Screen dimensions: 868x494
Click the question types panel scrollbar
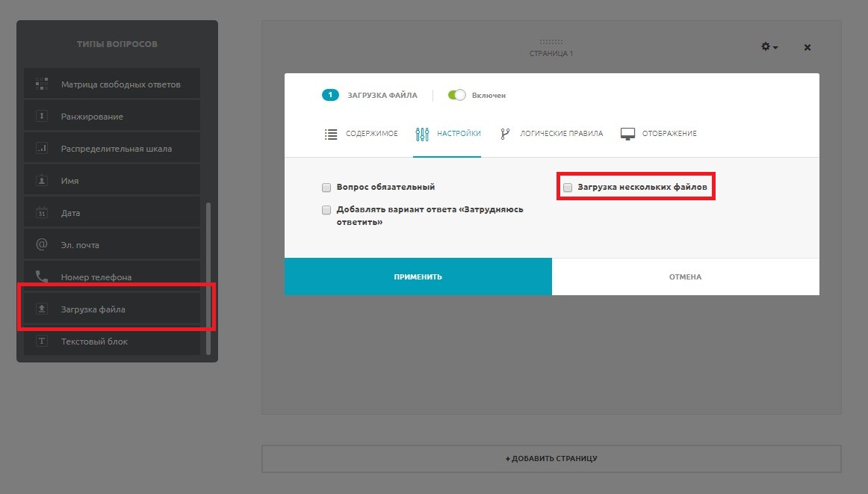(208, 277)
